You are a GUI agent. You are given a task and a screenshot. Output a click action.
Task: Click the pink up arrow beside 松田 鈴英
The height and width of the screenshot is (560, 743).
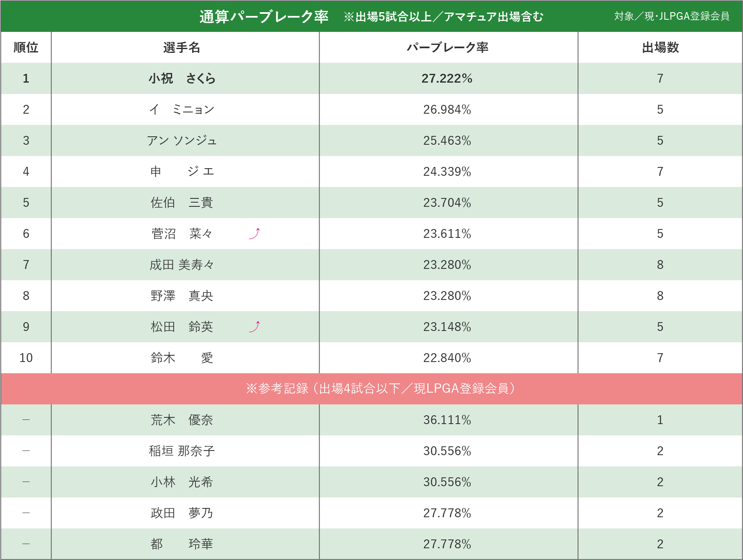[x=255, y=326]
